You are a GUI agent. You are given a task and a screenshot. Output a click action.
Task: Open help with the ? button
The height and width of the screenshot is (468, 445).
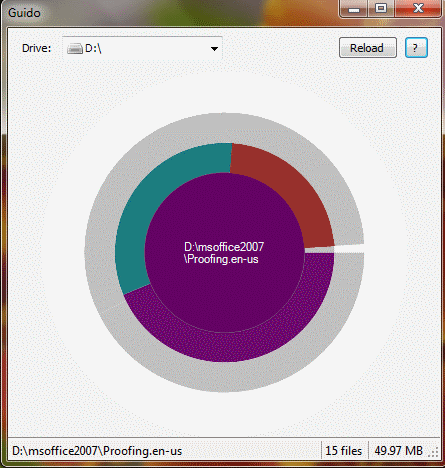[416, 48]
